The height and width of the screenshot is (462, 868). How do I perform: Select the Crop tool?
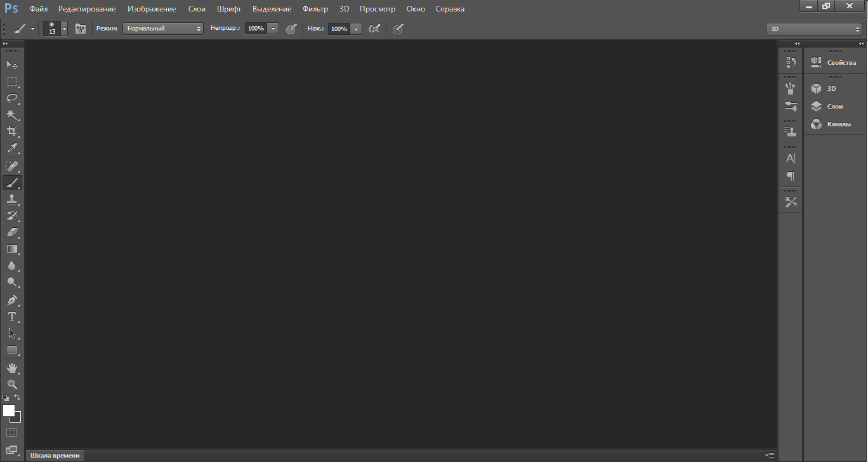(12, 131)
